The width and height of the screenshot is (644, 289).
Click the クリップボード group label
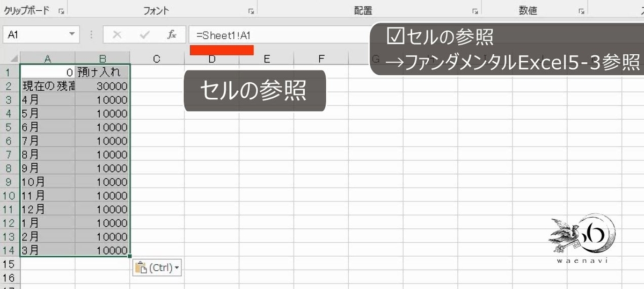point(27,11)
